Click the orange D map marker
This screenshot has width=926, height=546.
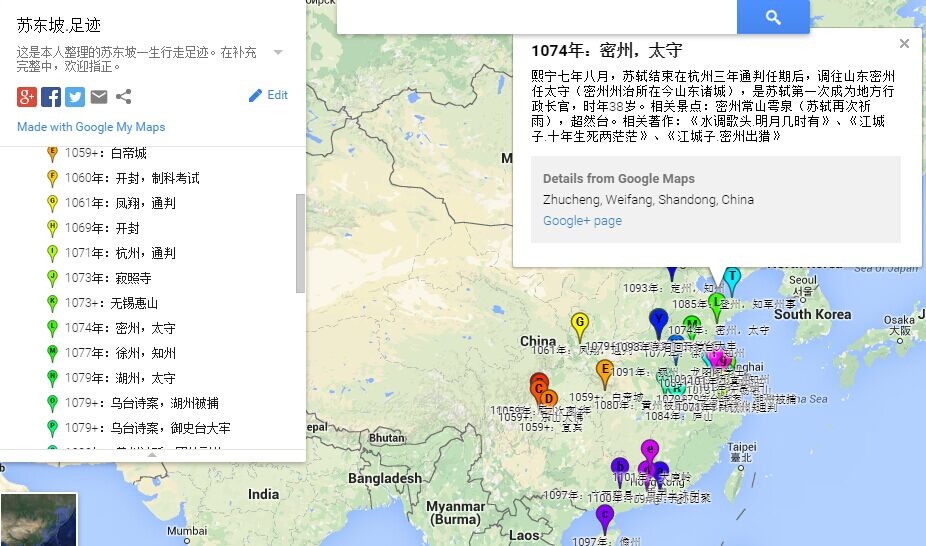point(549,400)
